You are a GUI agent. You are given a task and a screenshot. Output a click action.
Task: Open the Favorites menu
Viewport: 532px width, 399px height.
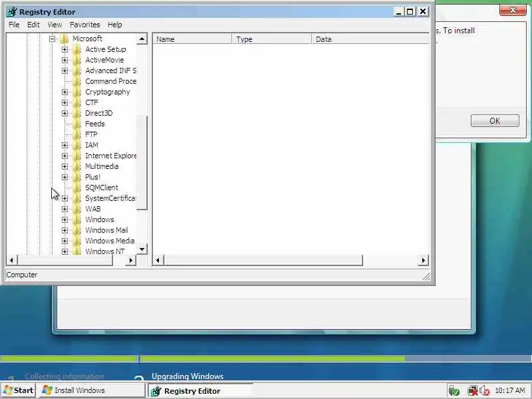click(85, 25)
